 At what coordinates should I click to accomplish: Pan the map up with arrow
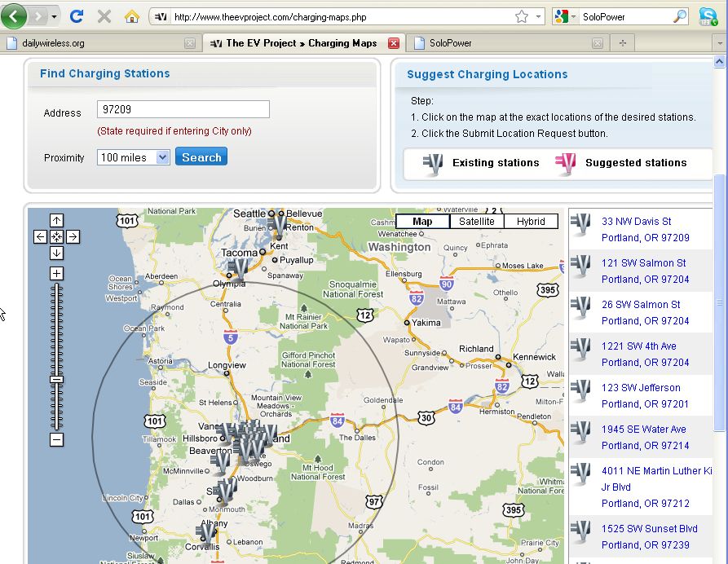click(56, 220)
